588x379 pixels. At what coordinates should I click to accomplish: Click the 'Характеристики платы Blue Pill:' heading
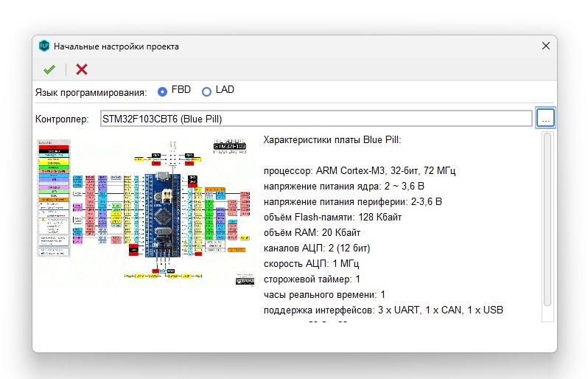click(332, 140)
